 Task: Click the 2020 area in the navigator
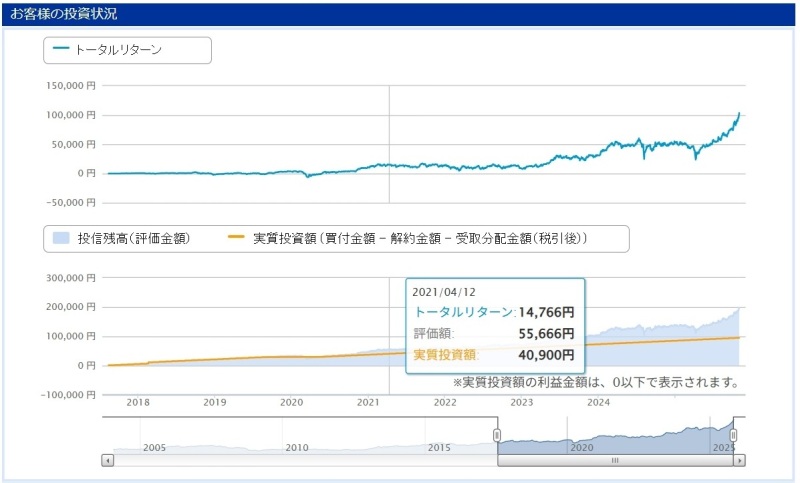tap(582, 447)
